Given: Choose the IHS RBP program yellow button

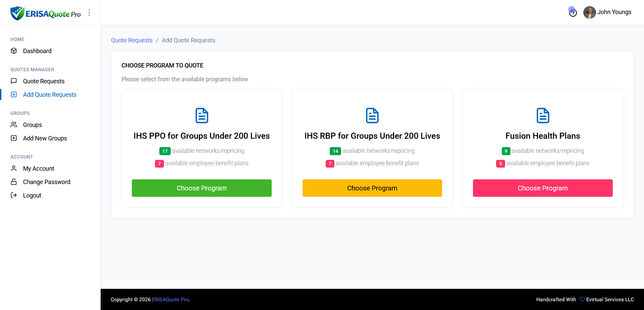Looking at the screenshot, I should (x=372, y=188).
